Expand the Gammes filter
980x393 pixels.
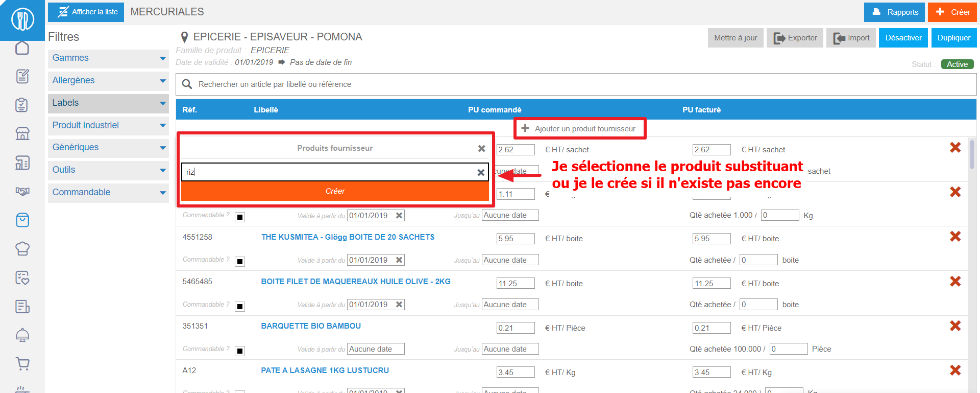[108, 58]
